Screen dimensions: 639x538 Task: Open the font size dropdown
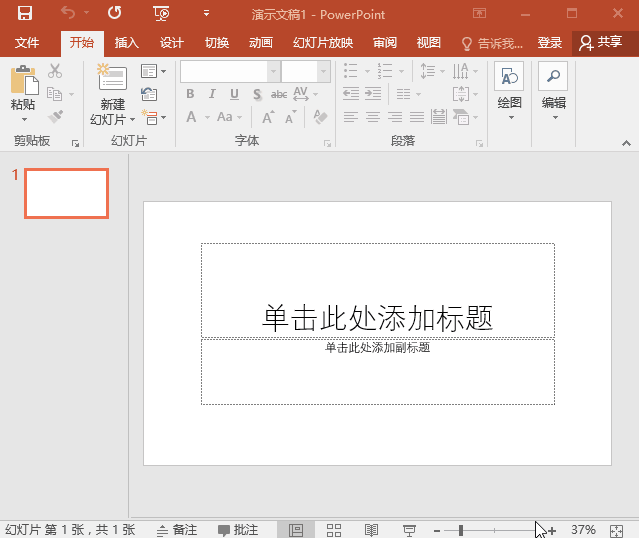(323, 72)
